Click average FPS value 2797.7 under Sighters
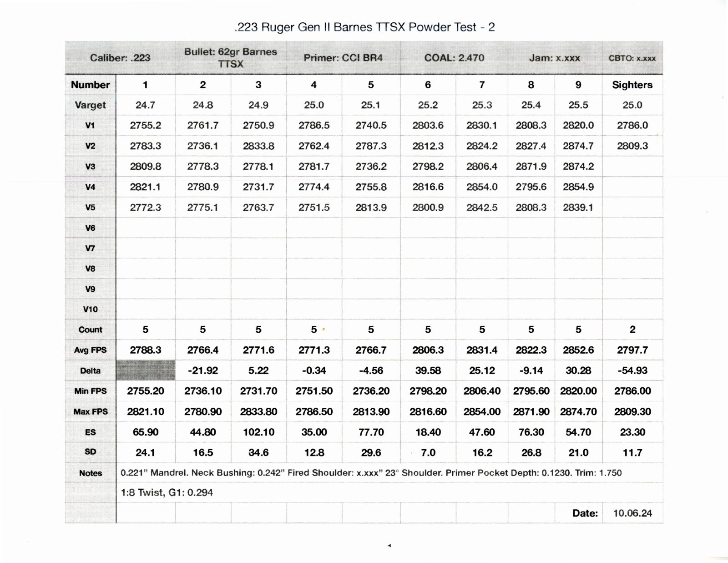The width and height of the screenshot is (728, 563). pyautogui.click(x=632, y=350)
